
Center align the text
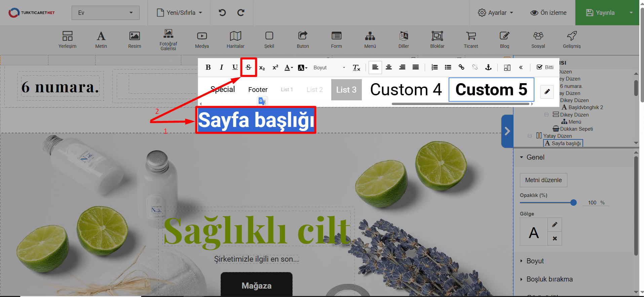(x=389, y=67)
